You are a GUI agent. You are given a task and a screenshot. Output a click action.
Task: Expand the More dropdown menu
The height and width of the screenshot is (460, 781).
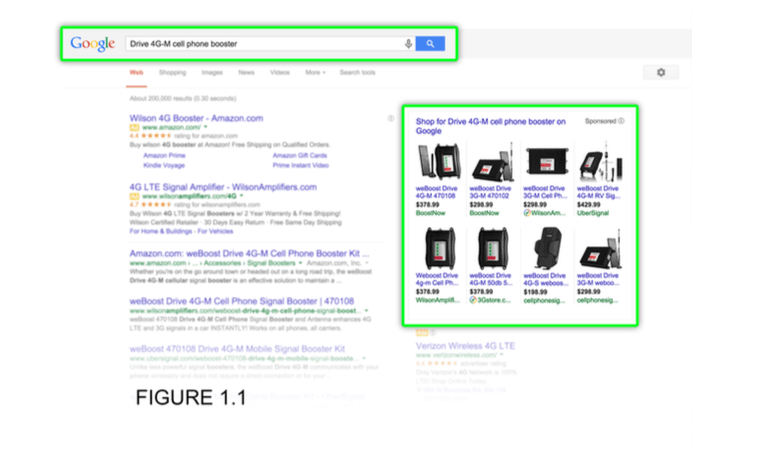tap(315, 73)
